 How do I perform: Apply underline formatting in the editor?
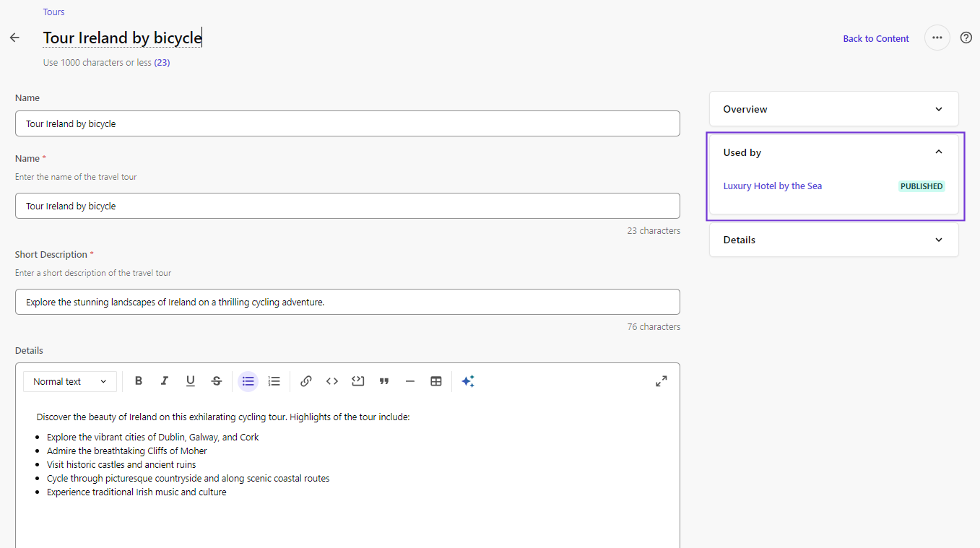pyautogui.click(x=191, y=381)
